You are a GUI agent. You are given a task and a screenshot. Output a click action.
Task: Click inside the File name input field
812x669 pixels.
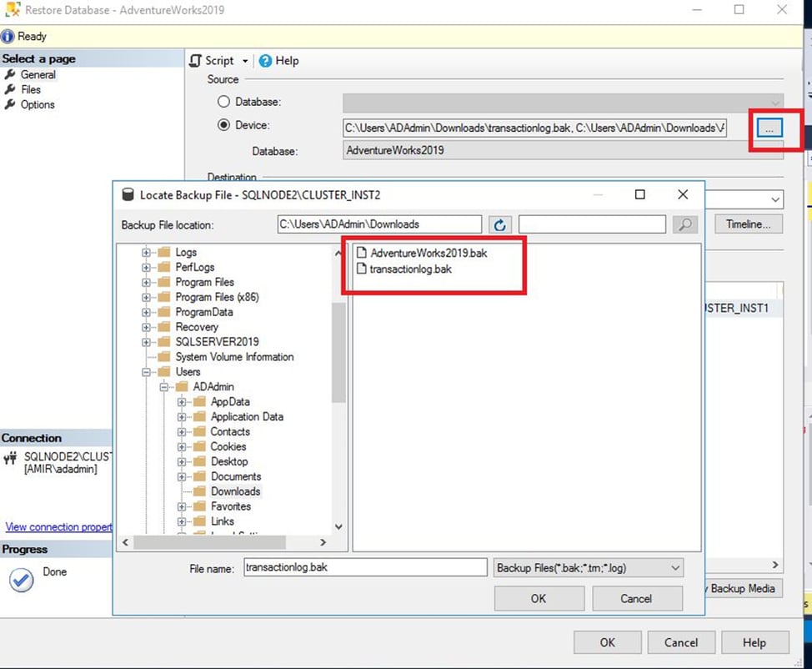click(x=364, y=567)
